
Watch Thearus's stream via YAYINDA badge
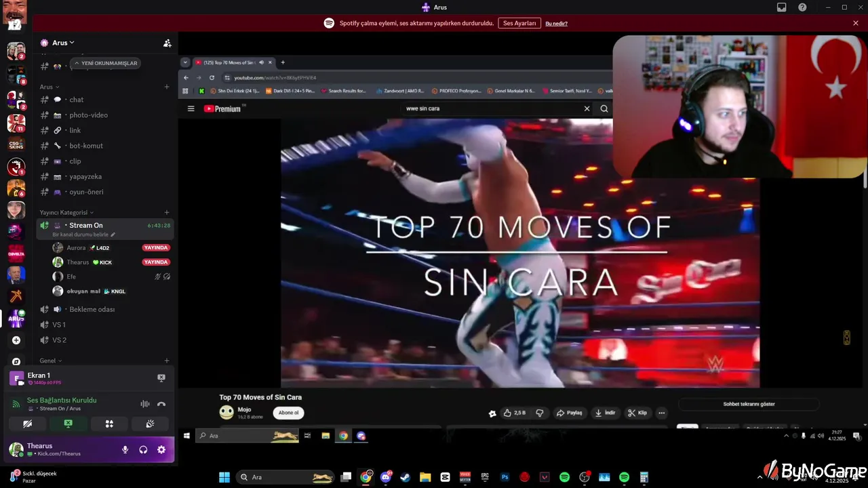point(155,262)
